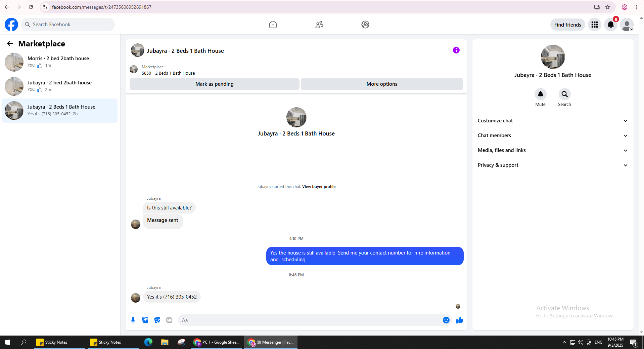
Task: Open Windows Start menu
Action: tap(7, 342)
